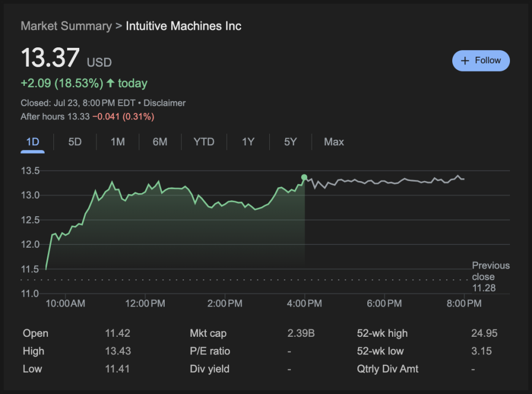Click the 4:00 PM axis label

[305, 303]
